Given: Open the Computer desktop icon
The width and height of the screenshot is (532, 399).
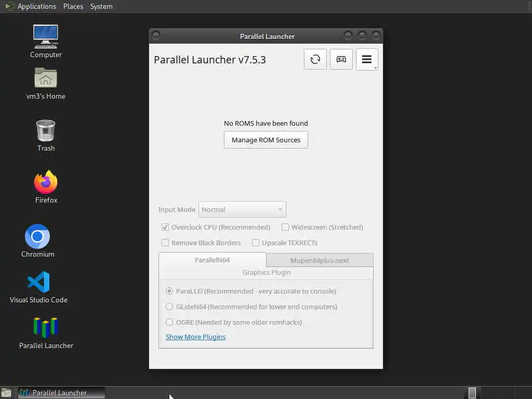Looking at the screenshot, I should (46, 41).
